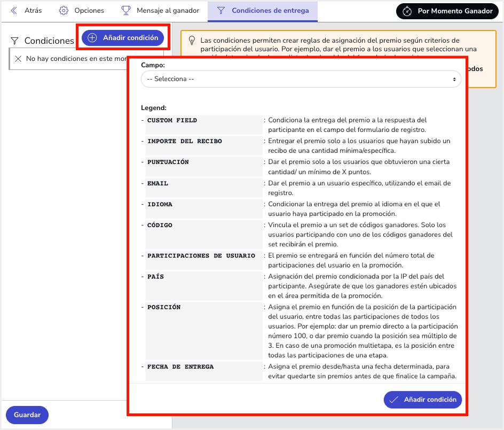
Task: Click the up-down arrows on Campo selector
Action: click(x=454, y=79)
